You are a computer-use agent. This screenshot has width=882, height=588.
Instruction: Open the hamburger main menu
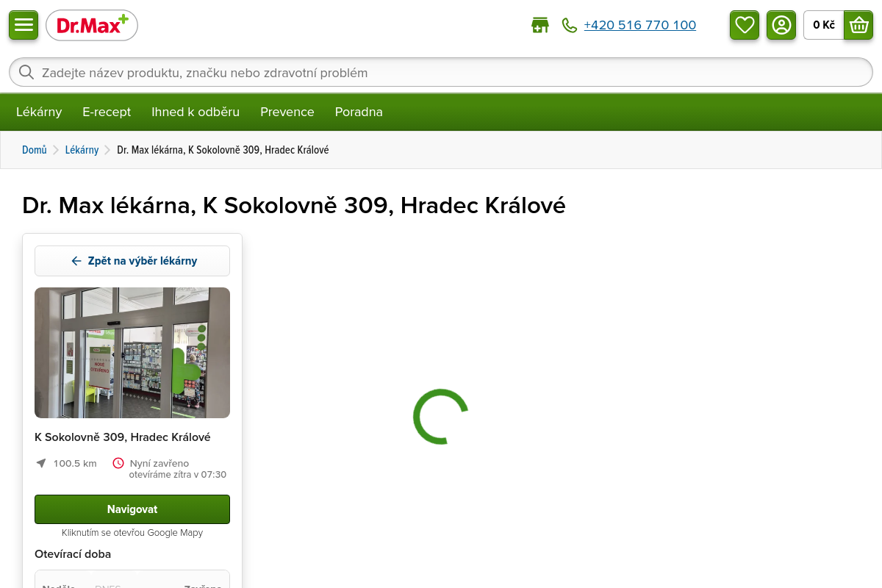pyautogui.click(x=24, y=25)
